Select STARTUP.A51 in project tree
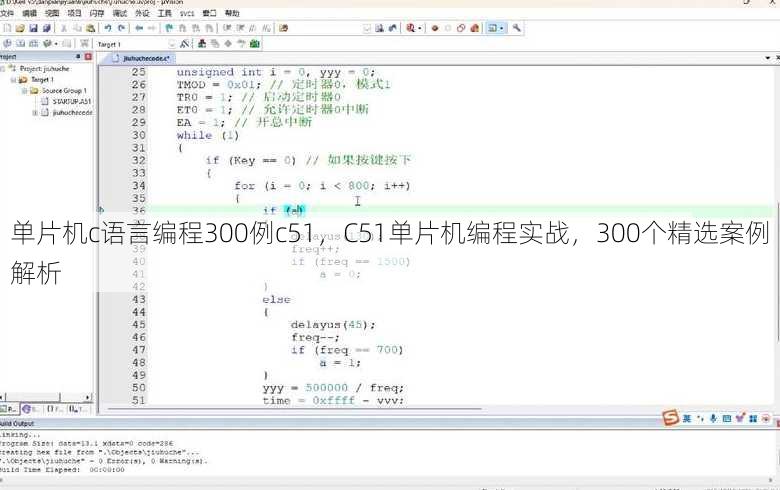The width and height of the screenshot is (780, 490). tap(72, 101)
